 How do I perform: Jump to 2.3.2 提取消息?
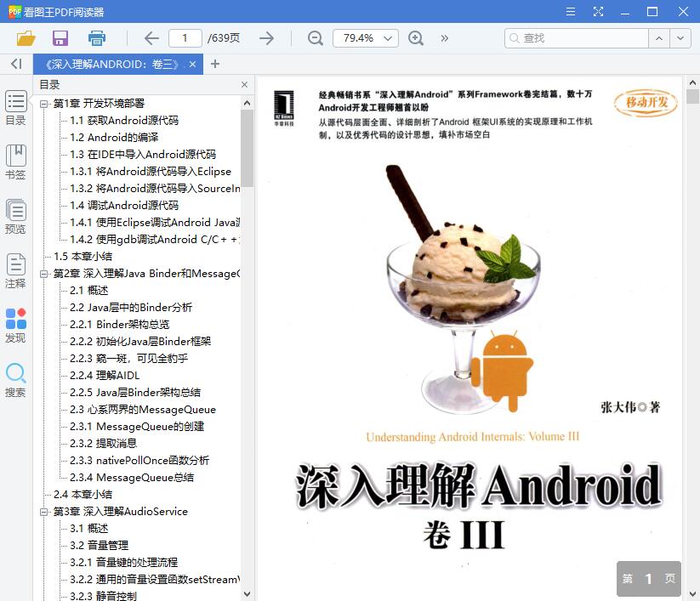[x=103, y=443]
